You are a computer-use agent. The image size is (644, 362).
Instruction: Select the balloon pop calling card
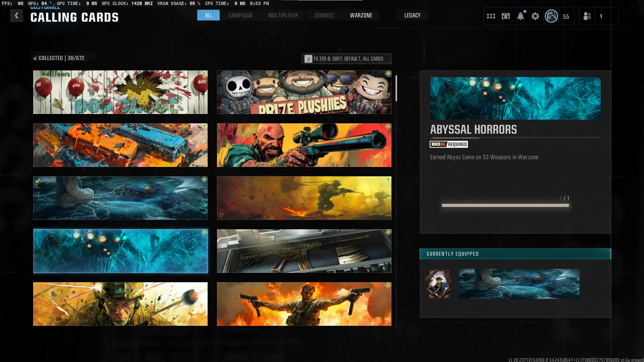click(x=120, y=92)
